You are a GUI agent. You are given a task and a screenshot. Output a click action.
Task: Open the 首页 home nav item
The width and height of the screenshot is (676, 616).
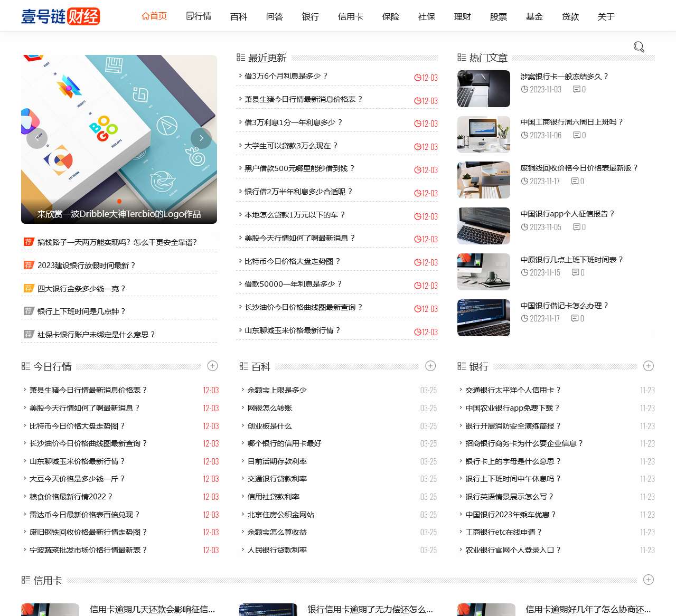click(154, 16)
